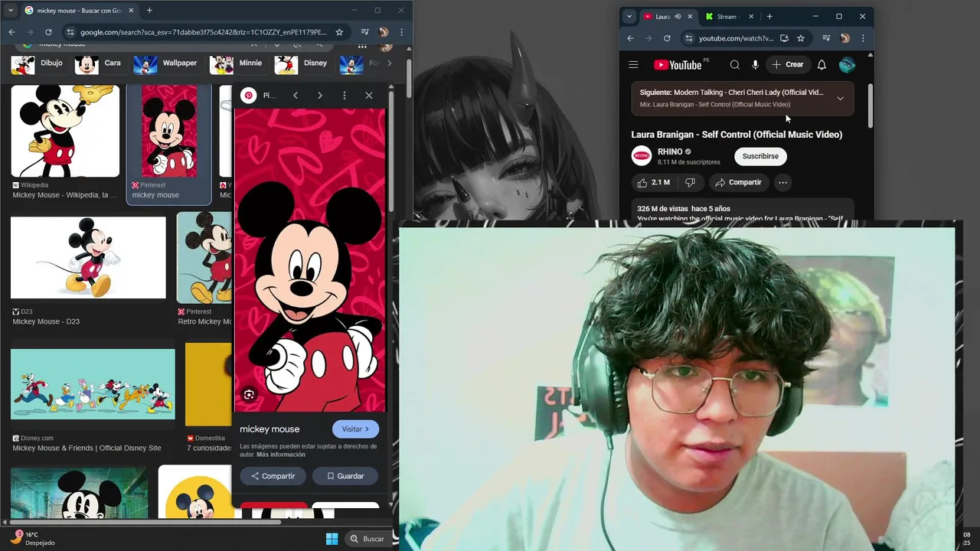Screen dimensions: 980x551
Task: Show previous image in preview panel
Action: (x=296, y=96)
